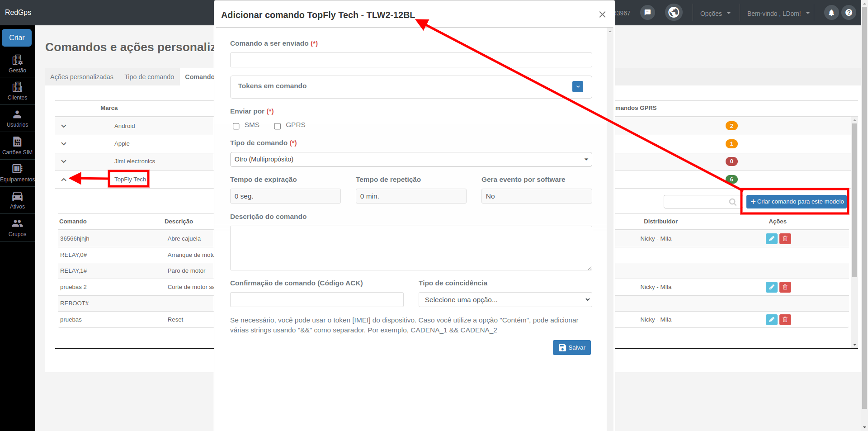Viewport: 868px width, 431px height.
Task: Expand the Android brand row
Action: (x=64, y=126)
